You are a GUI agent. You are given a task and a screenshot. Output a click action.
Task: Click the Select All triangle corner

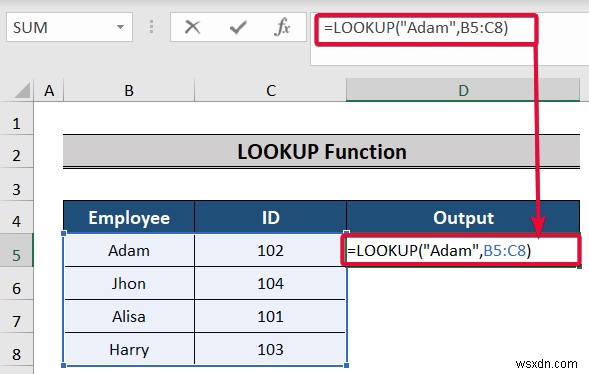(x=22, y=90)
